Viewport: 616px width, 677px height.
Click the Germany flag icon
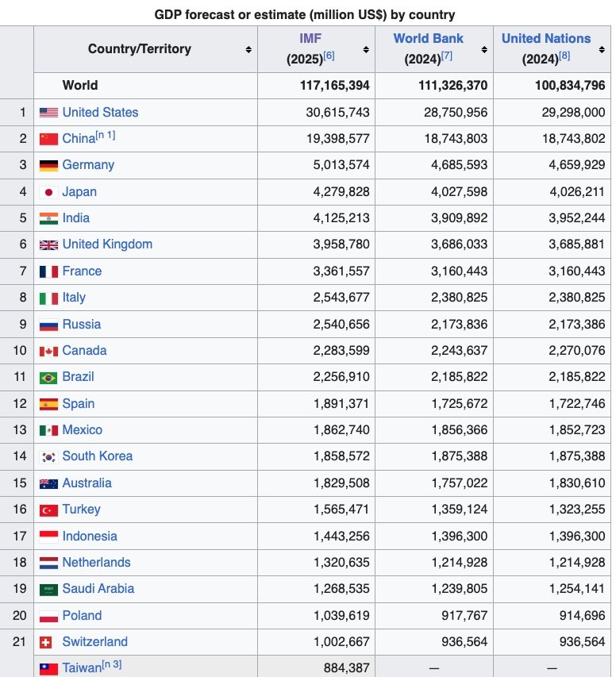(48, 165)
